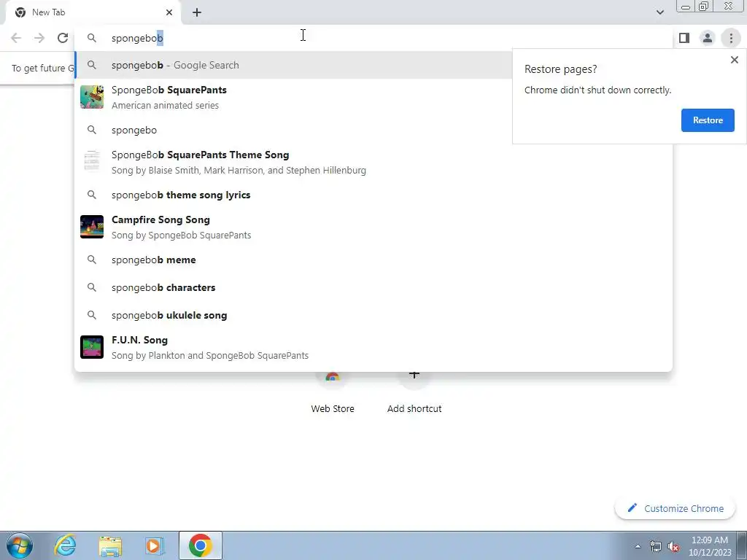
Task: Choose the F.U.N. Song suggestion
Action: 373,347
